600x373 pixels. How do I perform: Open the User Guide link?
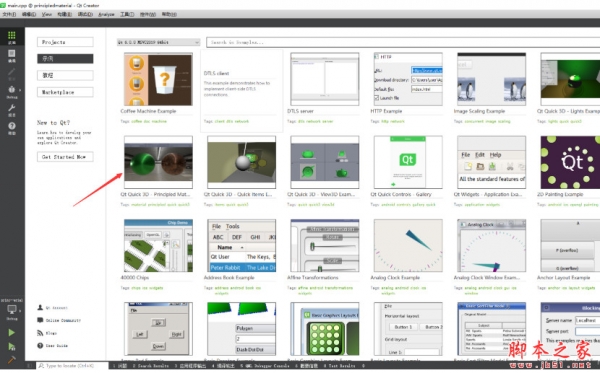pyautogui.click(x=57, y=345)
